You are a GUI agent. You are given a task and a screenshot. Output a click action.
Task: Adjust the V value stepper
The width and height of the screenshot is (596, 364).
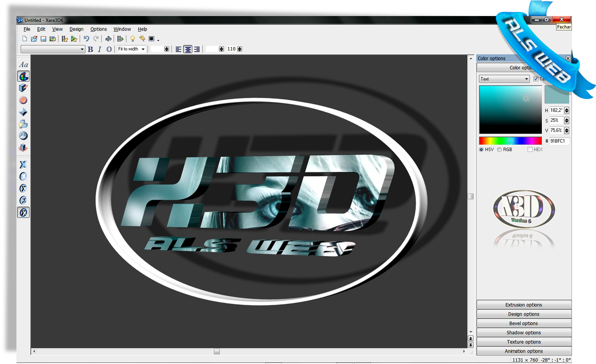click(567, 131)
